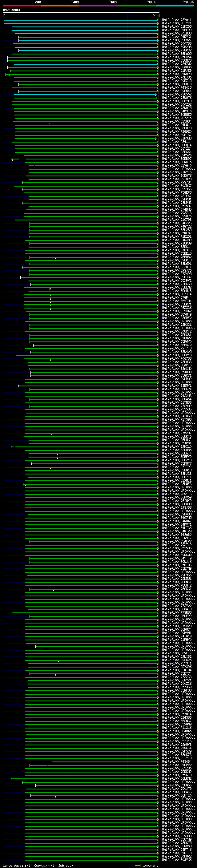The width and height of the screenshot is (197, 868).
Task: Click the UniRef100_Q5KF07 label
Action: click(176, 233)
